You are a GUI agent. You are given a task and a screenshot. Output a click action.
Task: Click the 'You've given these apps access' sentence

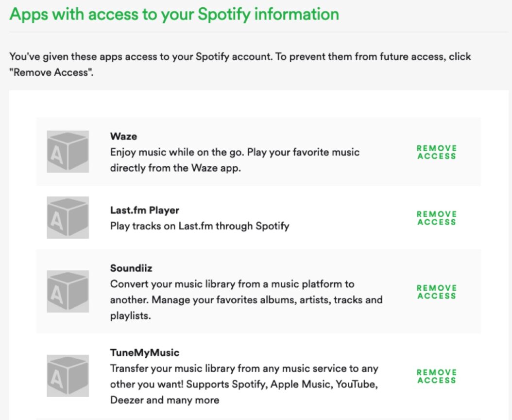[x=240, y=56]
